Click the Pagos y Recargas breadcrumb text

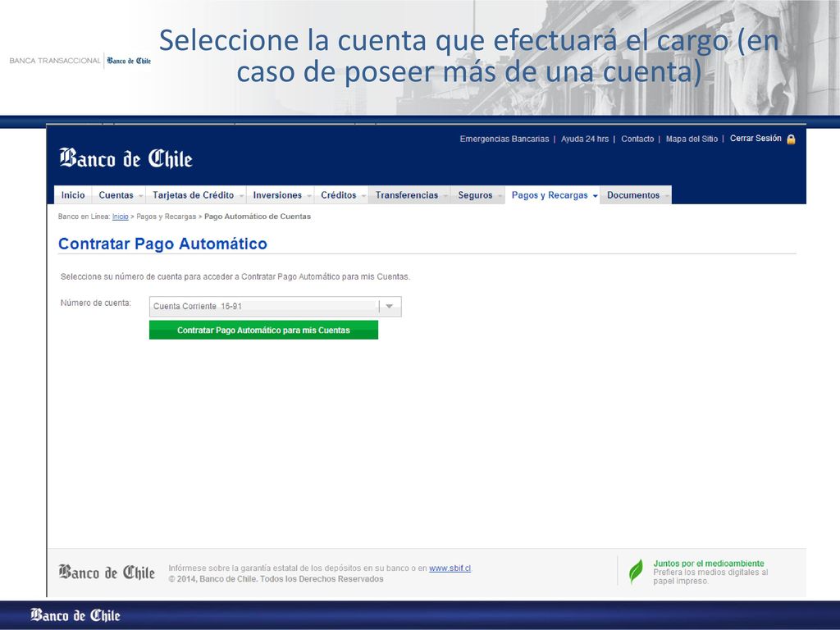click(166, 217)
